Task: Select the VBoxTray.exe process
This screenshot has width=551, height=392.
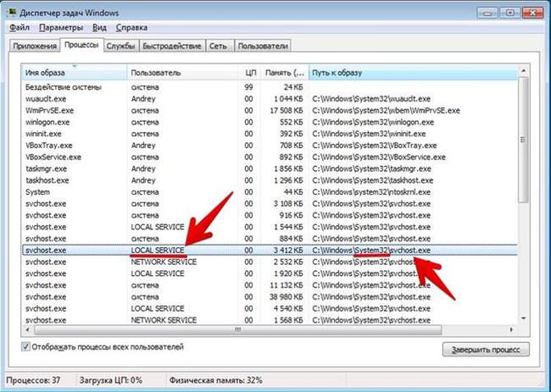Action: [270, 146]
